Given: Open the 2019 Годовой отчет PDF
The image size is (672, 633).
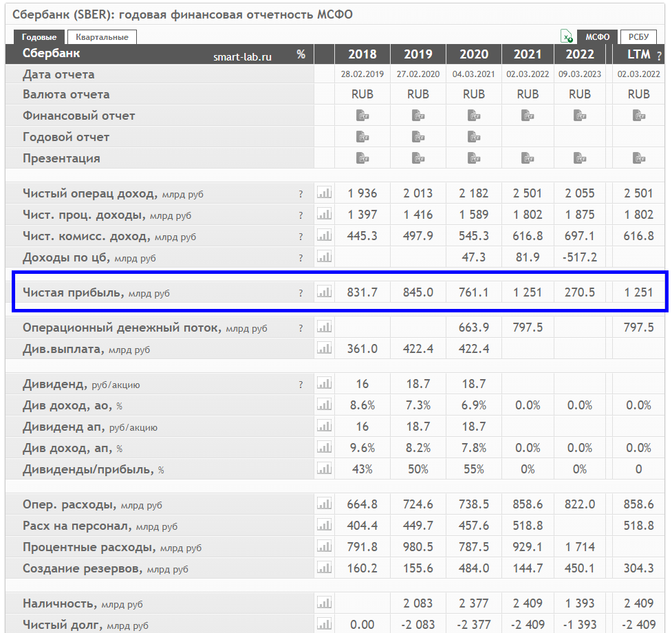Looking at the screenshot, I should coord(418,137).
